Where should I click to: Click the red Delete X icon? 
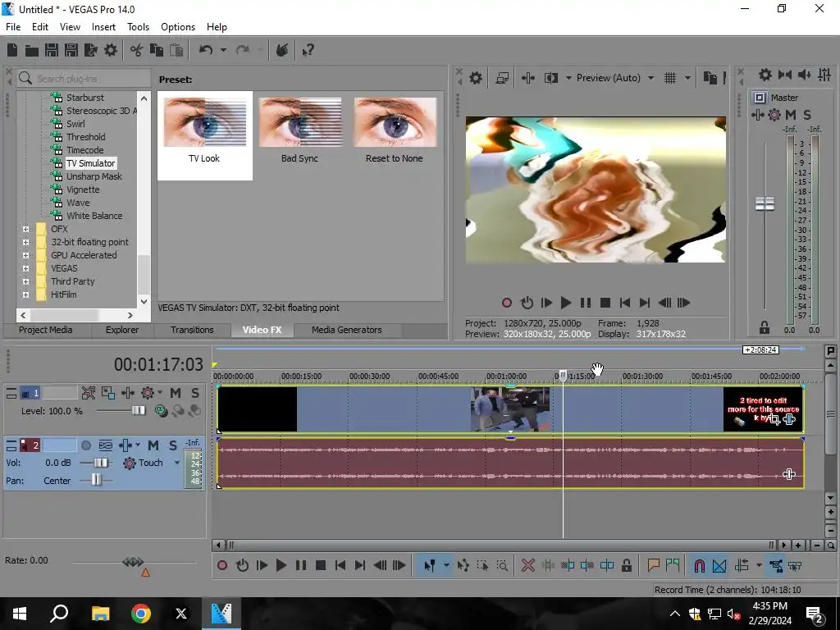tap(527, 566)
